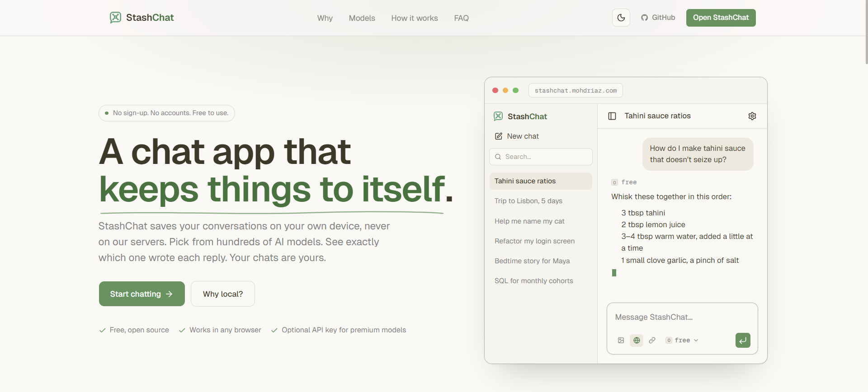Click the send message enter button
868x392 pixels.
[x=743, y=341]
